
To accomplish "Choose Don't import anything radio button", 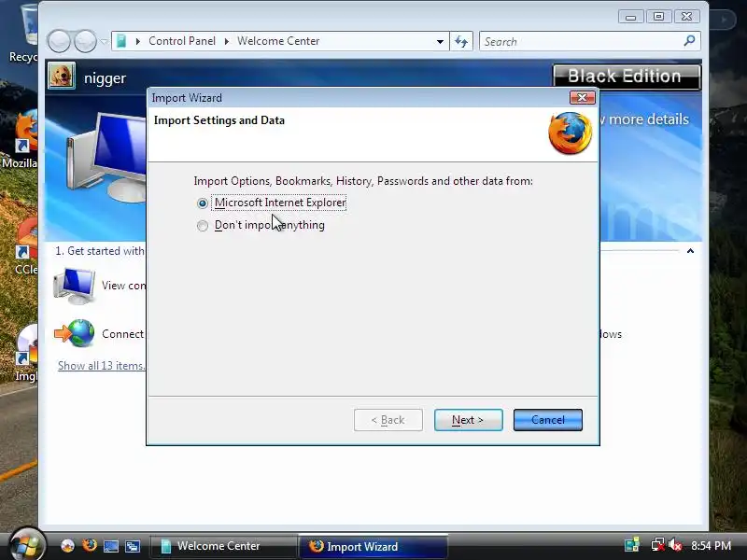I will click(203, 225).
